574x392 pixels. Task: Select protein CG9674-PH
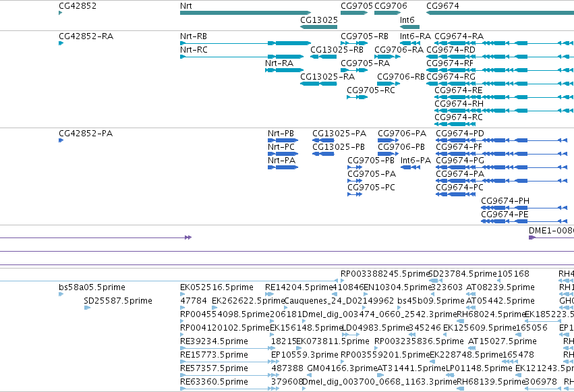[x=524, y=208]
